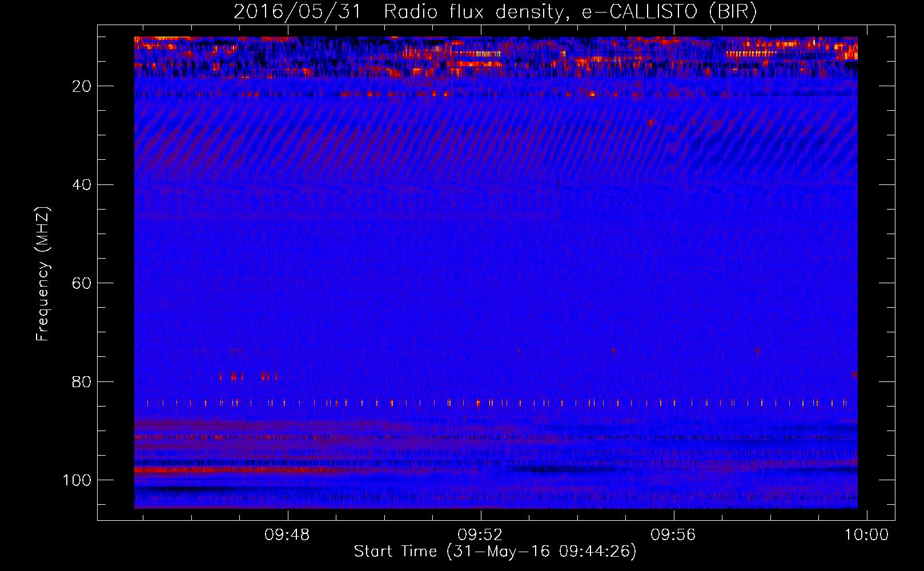Click the 20 MHz frequency tick label
This screenshot has width=924, height=571.
click(x=83, y=86)
